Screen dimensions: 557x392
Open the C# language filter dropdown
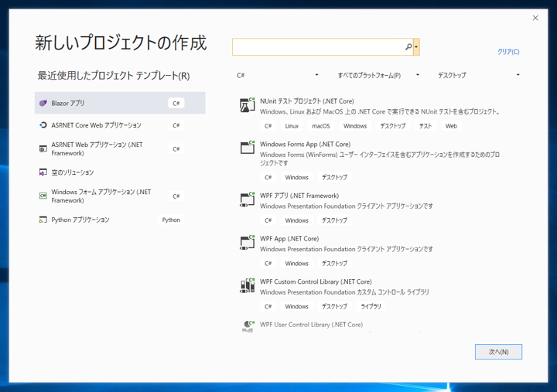(x=278, y=75)
